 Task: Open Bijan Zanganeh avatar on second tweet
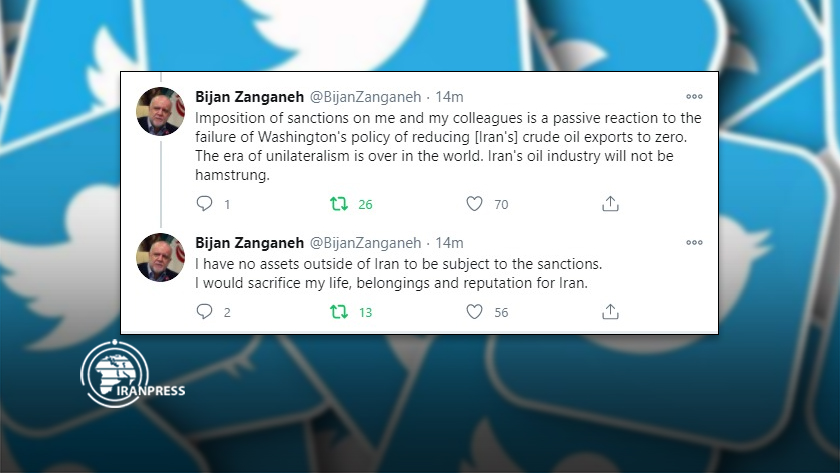pos(161,257)
